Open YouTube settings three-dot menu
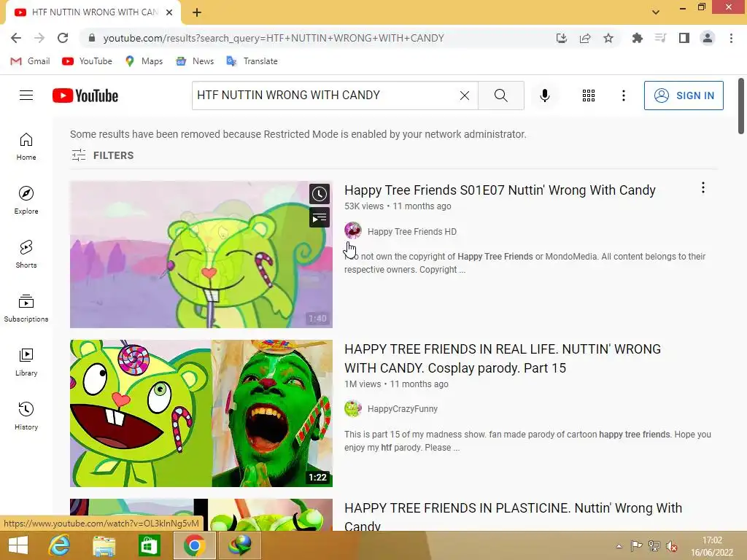 (x=623, y=96)
